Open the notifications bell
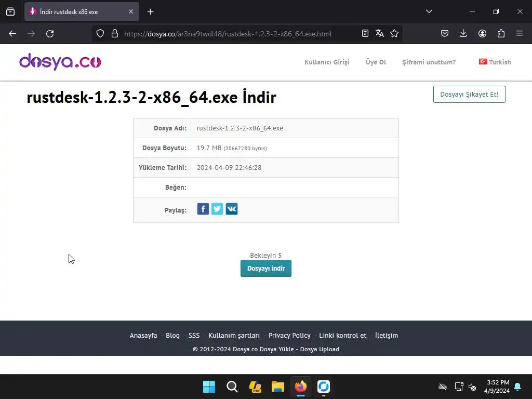This screenshot has width=532, height=399. click(518, 387)
